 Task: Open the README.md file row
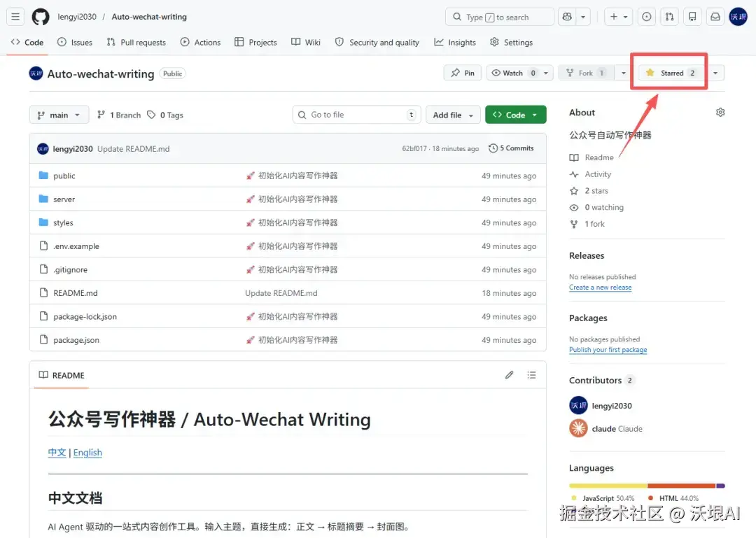[x=288, y=293]
